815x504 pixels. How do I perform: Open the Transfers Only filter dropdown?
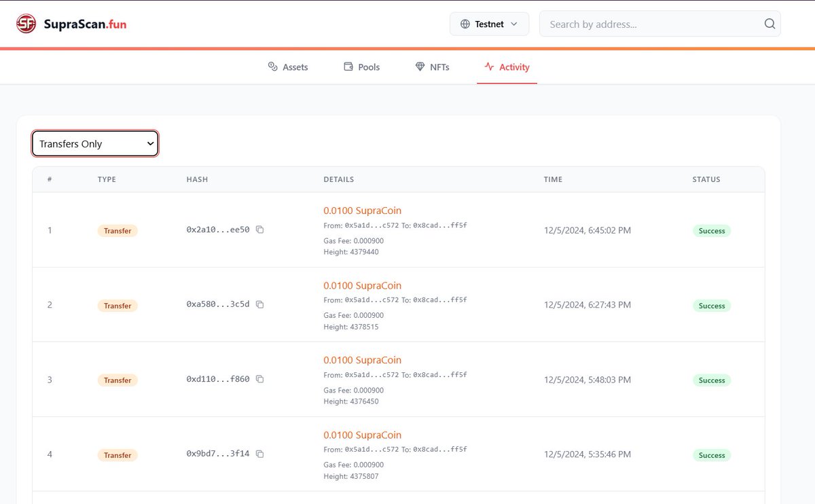pos(95,144)
